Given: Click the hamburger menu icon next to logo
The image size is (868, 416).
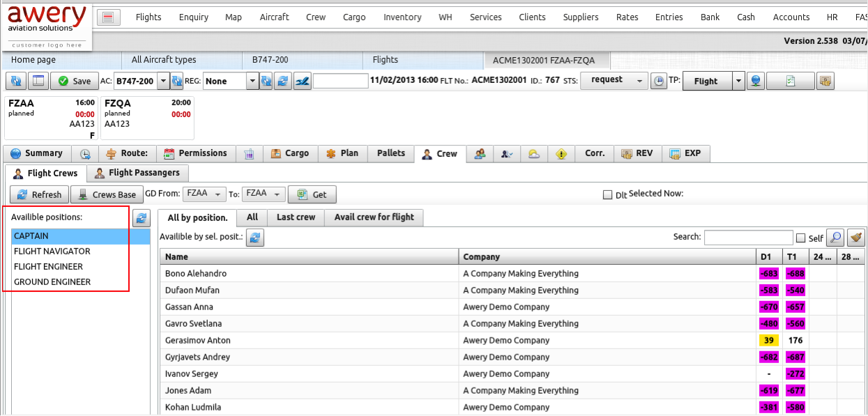Looking at the screenshot, I should coord(108,17).
